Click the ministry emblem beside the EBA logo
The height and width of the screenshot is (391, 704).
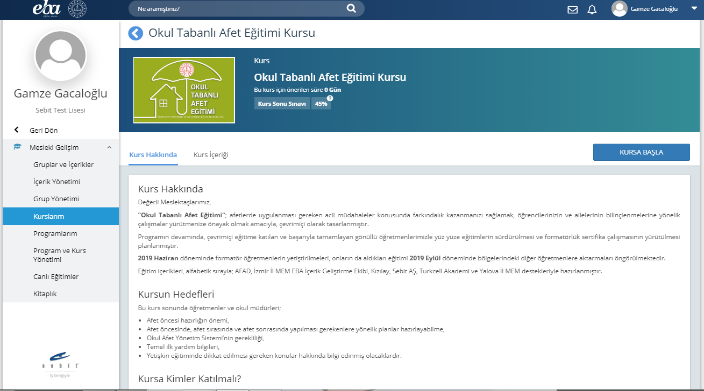pos(77,9)
